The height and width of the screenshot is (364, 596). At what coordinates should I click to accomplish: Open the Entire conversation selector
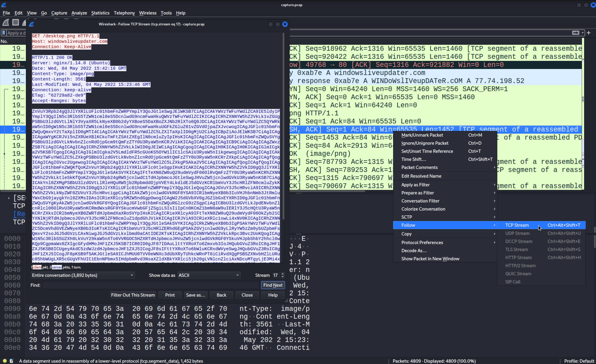pos(82,275)
